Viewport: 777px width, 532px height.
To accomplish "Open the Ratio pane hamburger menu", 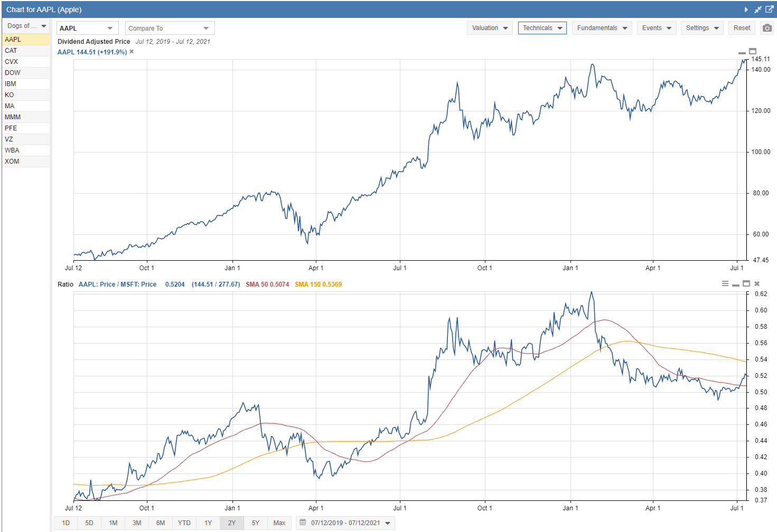I will pyautogui.click(x=725, y=283).
